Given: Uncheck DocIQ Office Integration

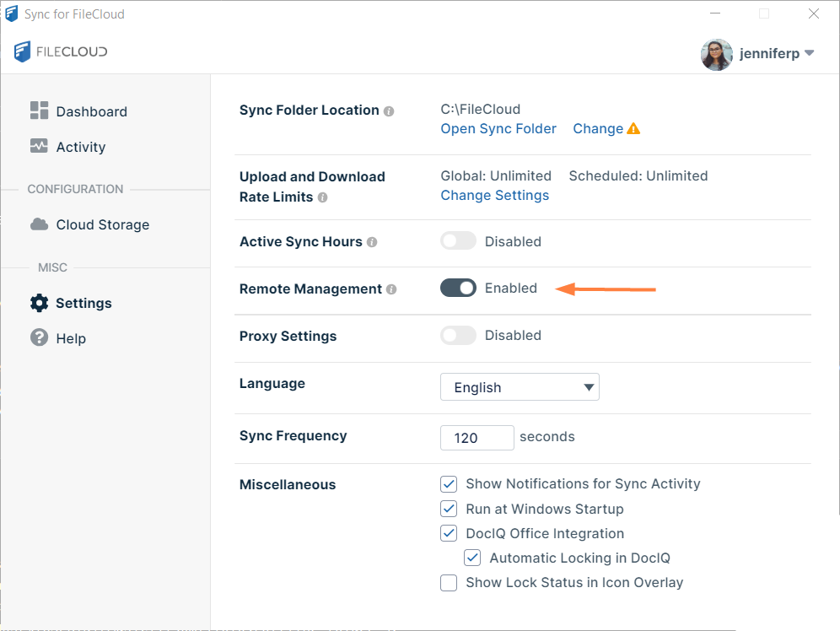Looking at the screenshot, I should pos(449,533).
